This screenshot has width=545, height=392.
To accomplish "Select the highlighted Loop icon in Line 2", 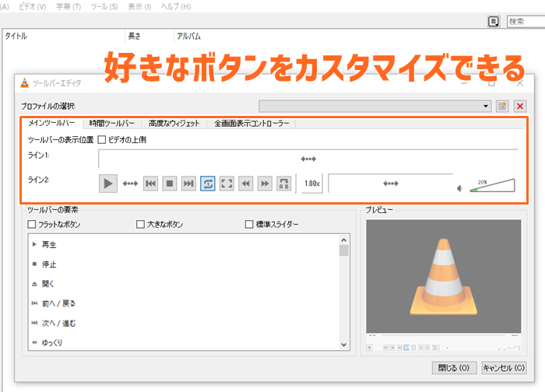I will click(x=208, y=184).
